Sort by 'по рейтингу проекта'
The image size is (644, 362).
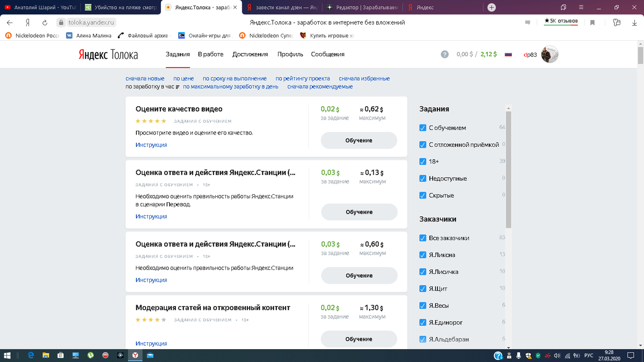[x=303, y=78]
